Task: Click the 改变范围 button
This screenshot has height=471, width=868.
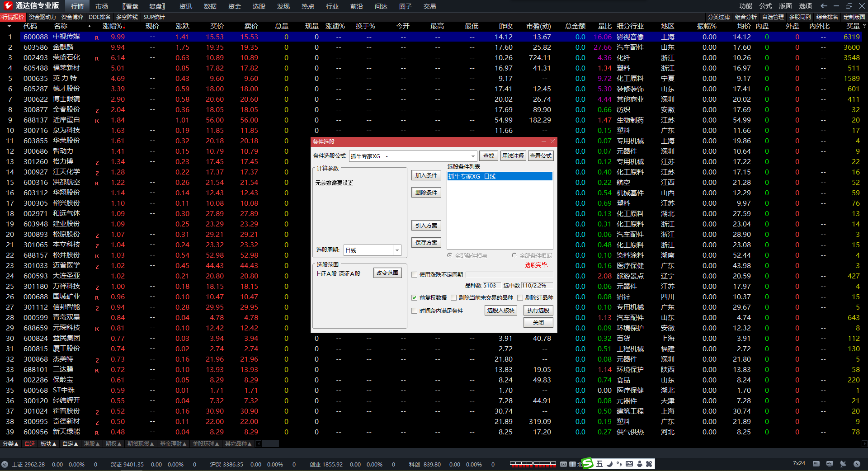Action: point(387,273)
